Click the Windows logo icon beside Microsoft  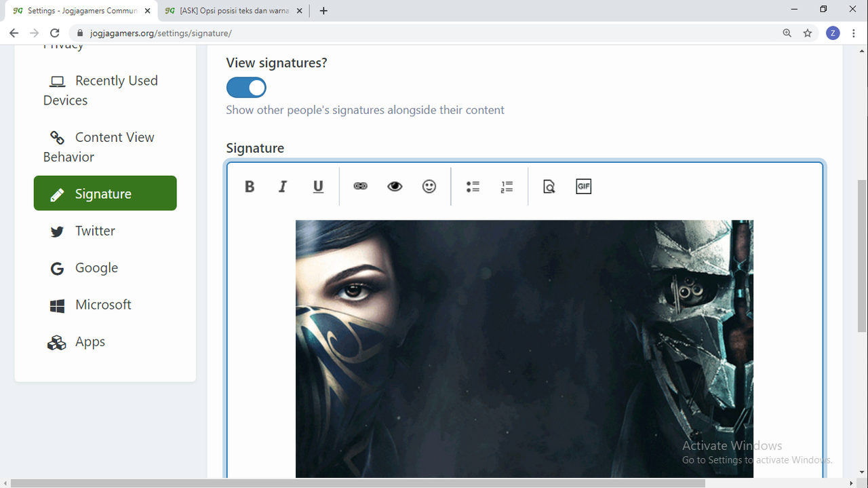coord(57,306)
